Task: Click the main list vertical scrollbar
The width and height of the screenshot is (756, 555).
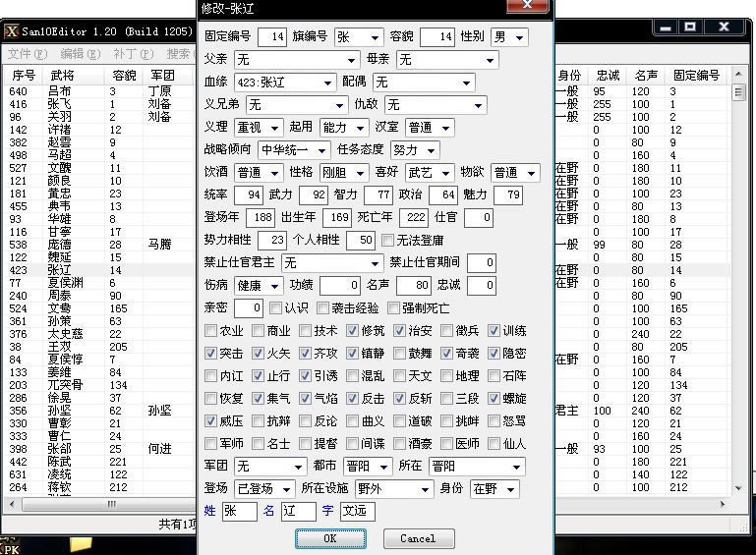Action: tap(738, 295)
